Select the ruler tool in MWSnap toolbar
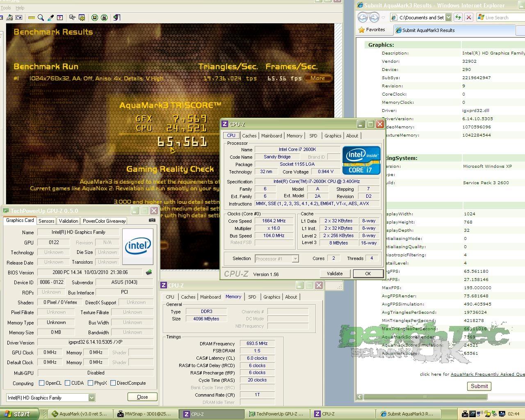The width and height of the screenshot is (525, 420). [x=31, y=18]
